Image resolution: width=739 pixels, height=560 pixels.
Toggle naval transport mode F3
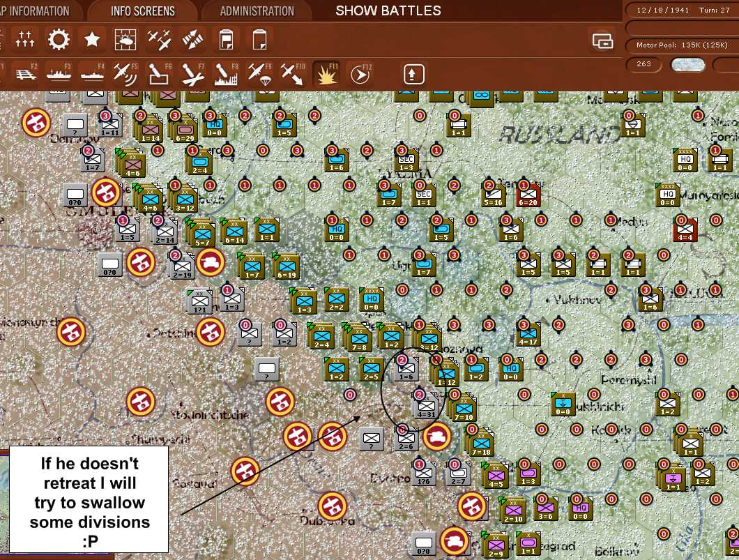point(59,73)
